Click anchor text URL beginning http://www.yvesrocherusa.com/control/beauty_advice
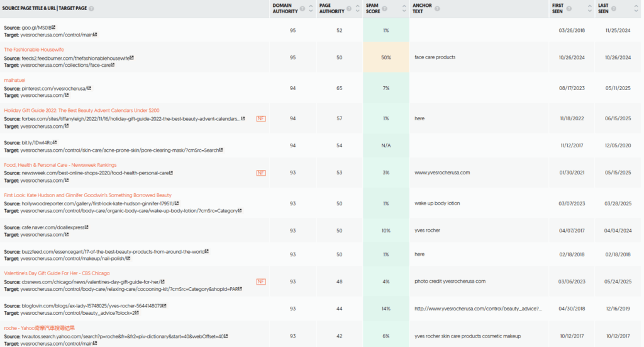The image size is (644, 347). (478, 309)
